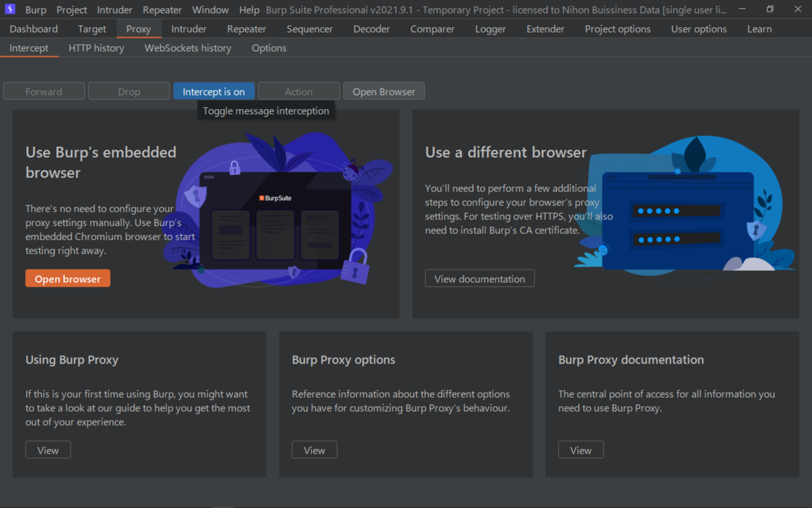This screenshot has width=812, height=508.
Task: Click the 'Burp Proxy documentation' heading
Action: point(631,360)
